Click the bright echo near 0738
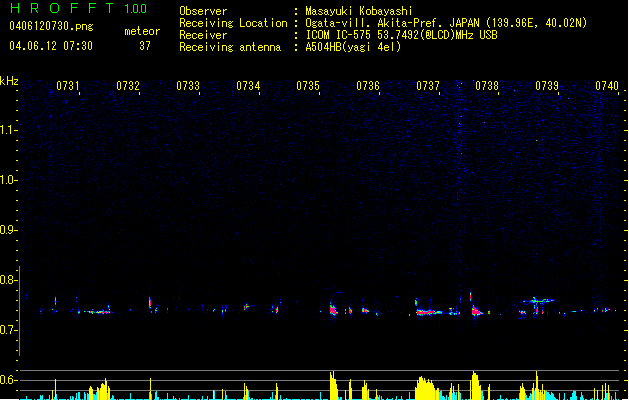 click(476, 311)
